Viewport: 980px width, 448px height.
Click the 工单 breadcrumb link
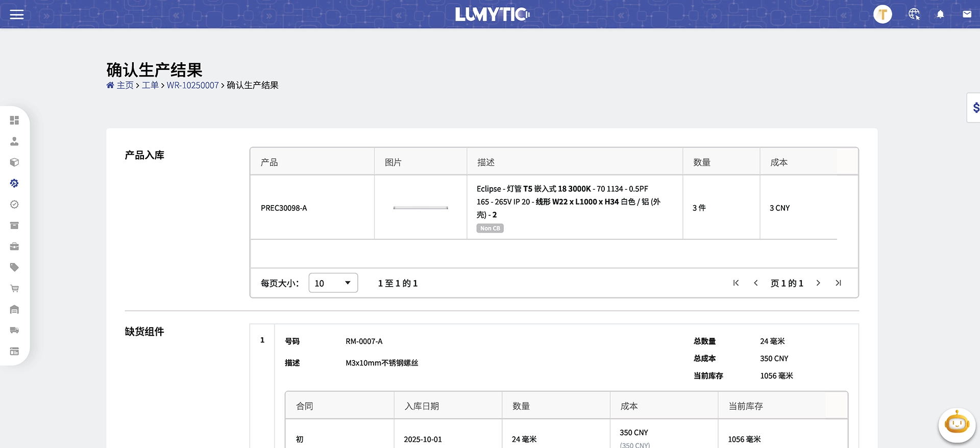click(x=150, y=85)
